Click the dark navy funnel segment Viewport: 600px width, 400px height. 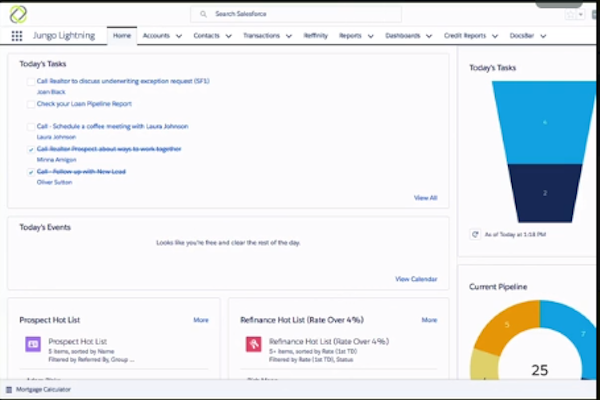pyautogui.click(x=545, y=193)
